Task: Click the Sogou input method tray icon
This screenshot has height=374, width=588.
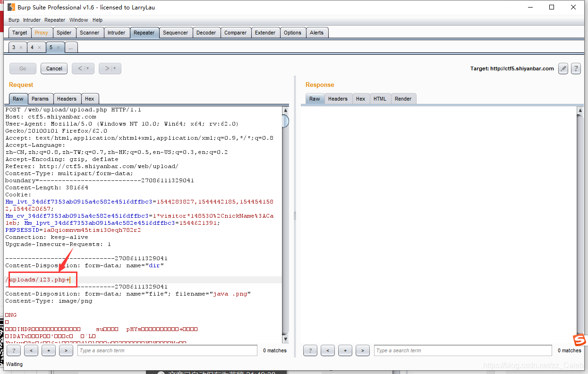Action: 579,340
